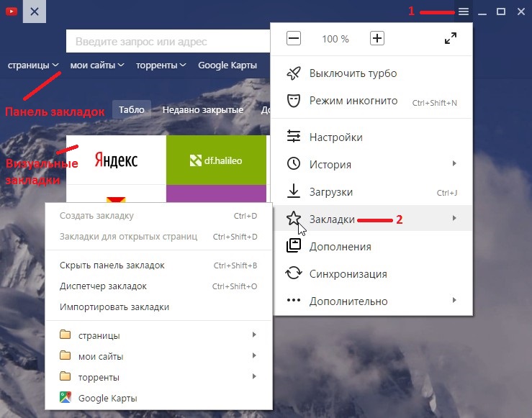Open Синхронизация from the menu
The image size is (532, 418).
point(373,274)
